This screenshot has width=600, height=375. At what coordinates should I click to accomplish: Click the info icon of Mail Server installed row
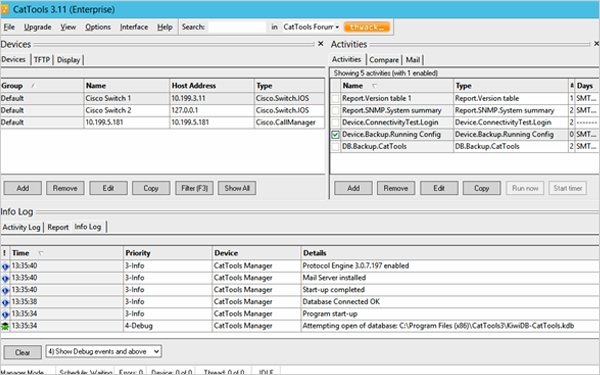click(5, 278)
